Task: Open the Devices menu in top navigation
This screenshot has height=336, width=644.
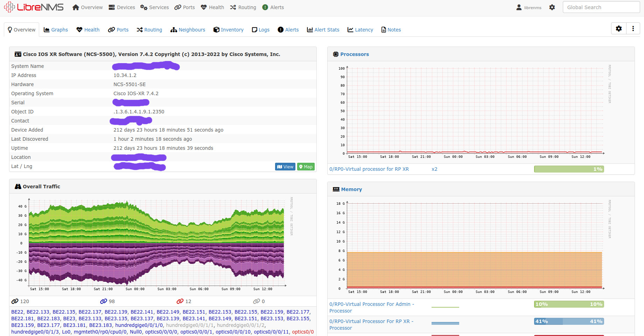Action: [121, 7]
